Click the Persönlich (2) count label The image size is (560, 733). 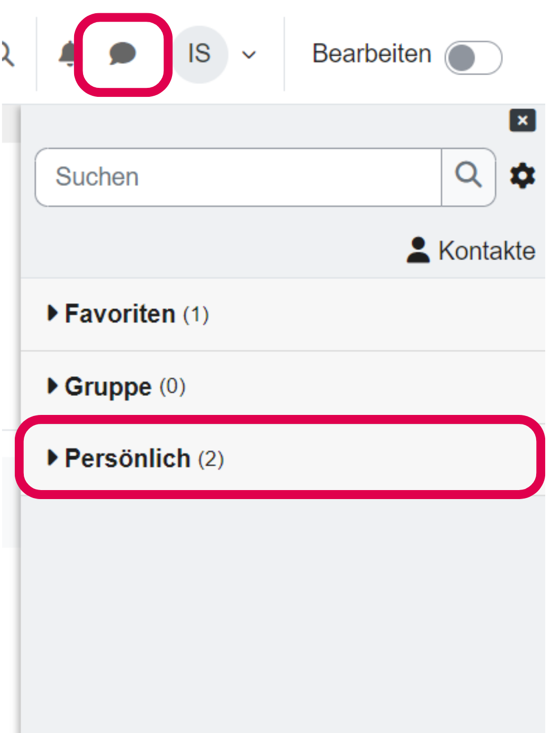tap(211, 459)
